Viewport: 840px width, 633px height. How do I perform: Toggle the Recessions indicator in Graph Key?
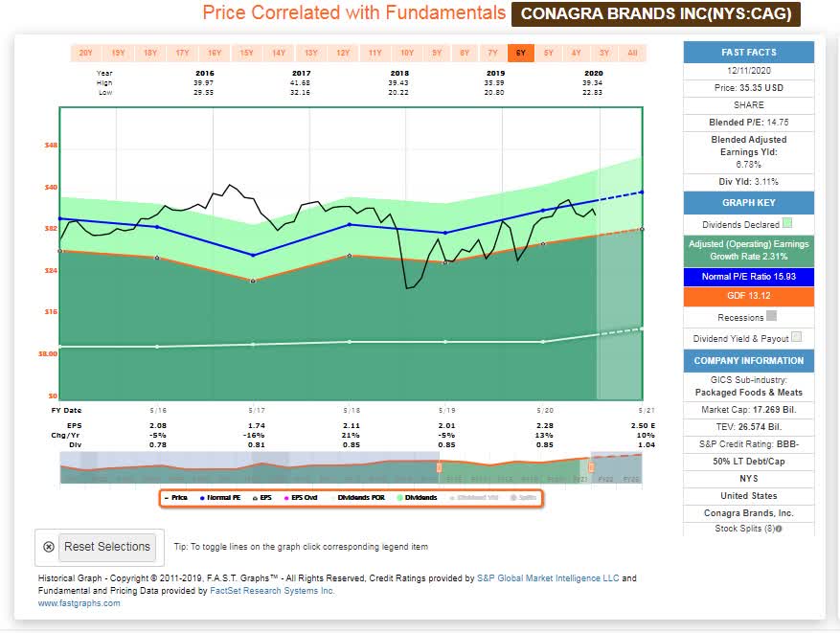[x=770, y=316]
